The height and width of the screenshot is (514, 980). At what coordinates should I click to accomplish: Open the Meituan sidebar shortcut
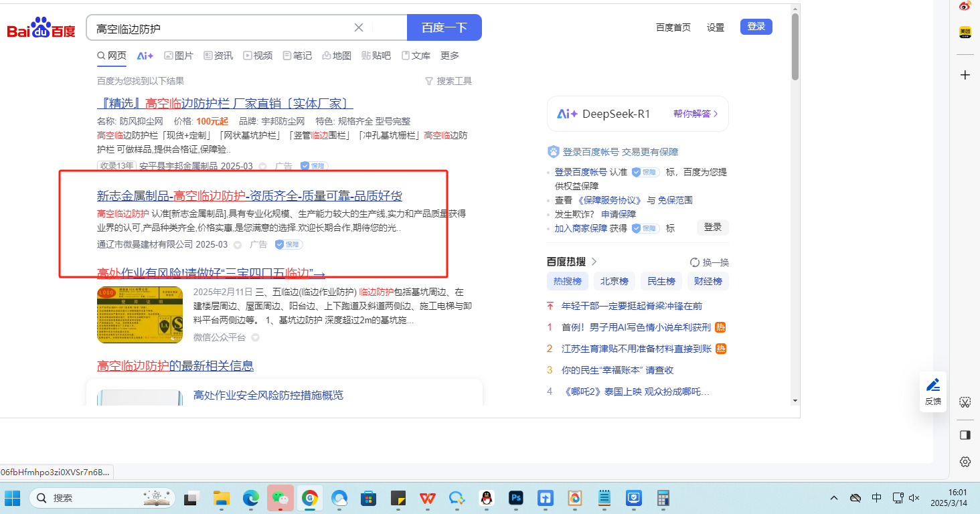[x=965, y=32]
